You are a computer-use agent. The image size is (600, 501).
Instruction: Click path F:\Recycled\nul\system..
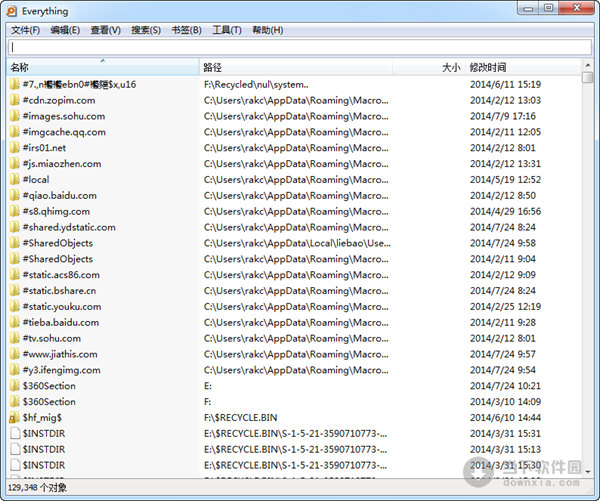(x=256, y=84)
